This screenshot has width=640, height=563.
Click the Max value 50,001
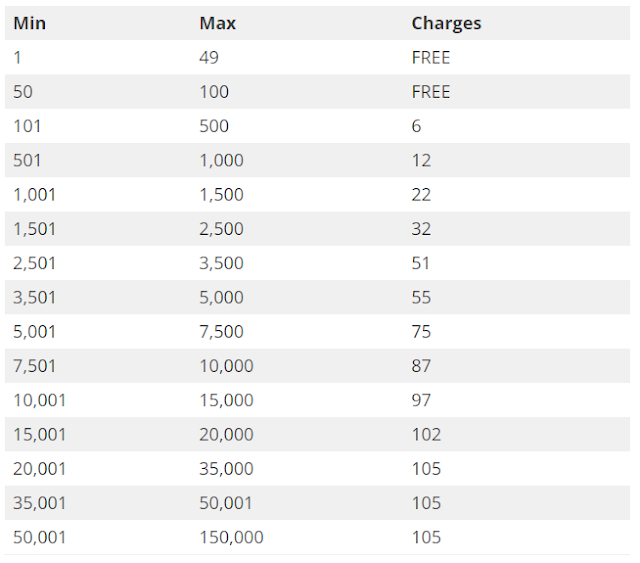click(x=225, y=503)
